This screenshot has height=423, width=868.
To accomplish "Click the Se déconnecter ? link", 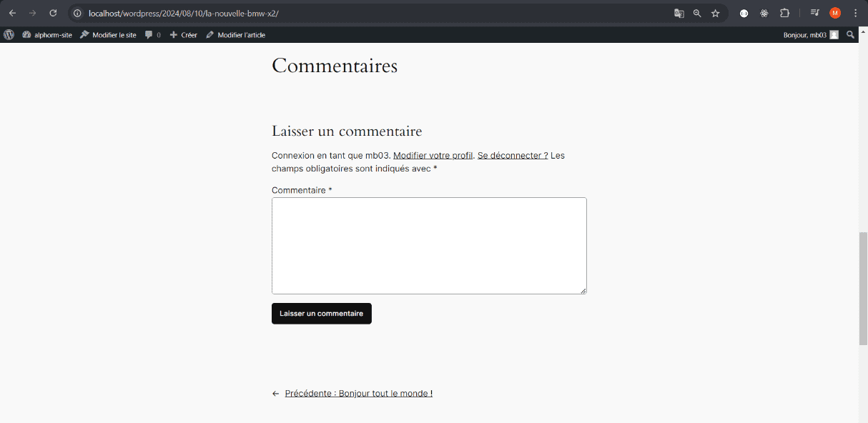I will (513, 155).
